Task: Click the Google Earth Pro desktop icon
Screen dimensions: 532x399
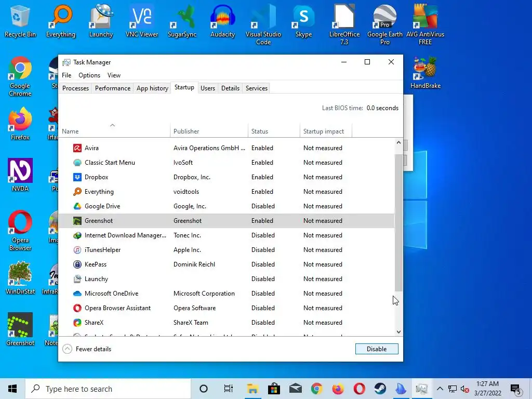Action: [x=385, y=24]
